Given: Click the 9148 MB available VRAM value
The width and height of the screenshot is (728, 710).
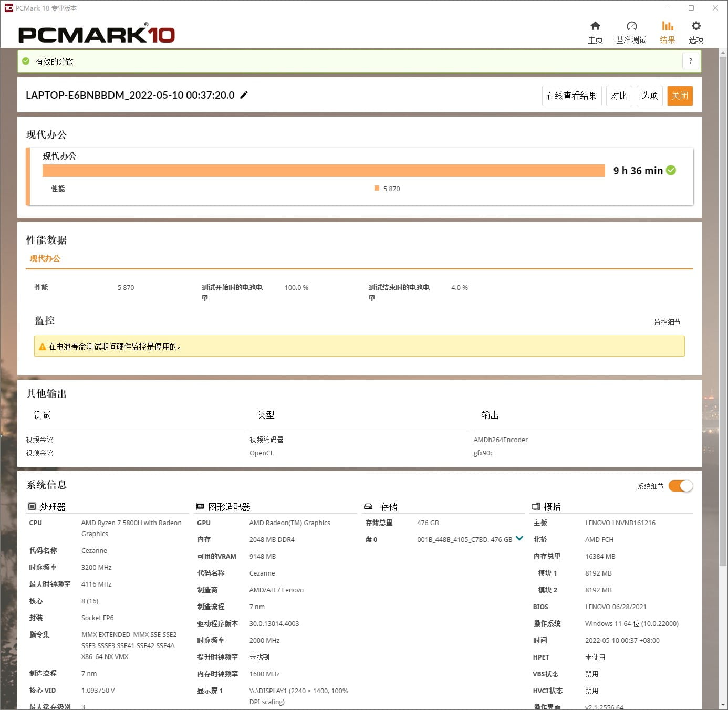Looking at the screenshot, I should tap(263, 556).
